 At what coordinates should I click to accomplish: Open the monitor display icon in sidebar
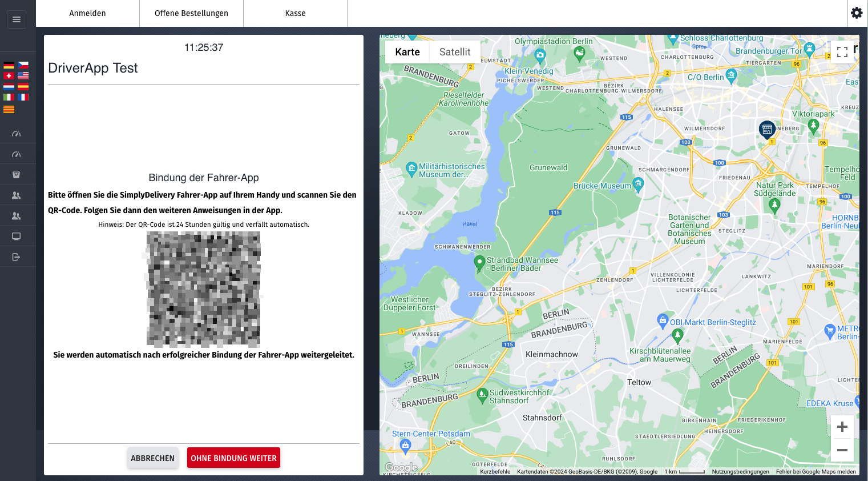[17, 237]
